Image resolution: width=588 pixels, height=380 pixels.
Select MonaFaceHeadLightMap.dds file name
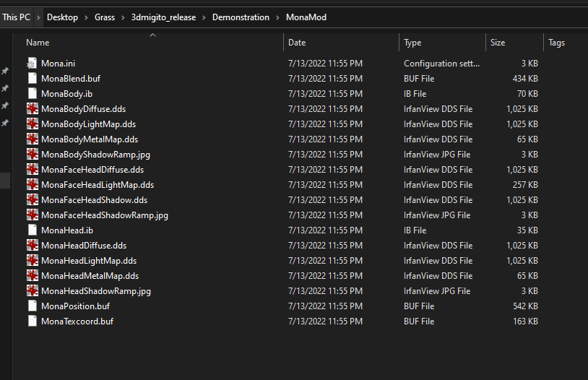98,185
